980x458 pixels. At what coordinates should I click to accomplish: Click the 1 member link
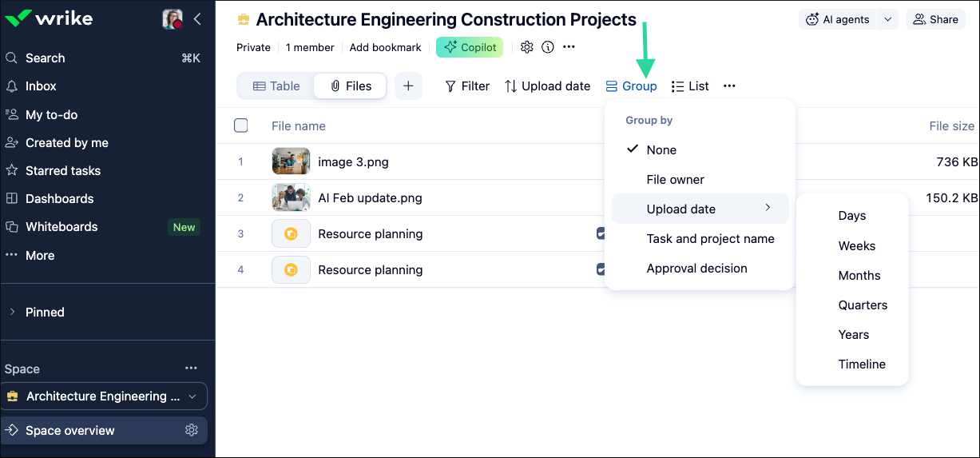pyautogui.click(x=310, y=47)
